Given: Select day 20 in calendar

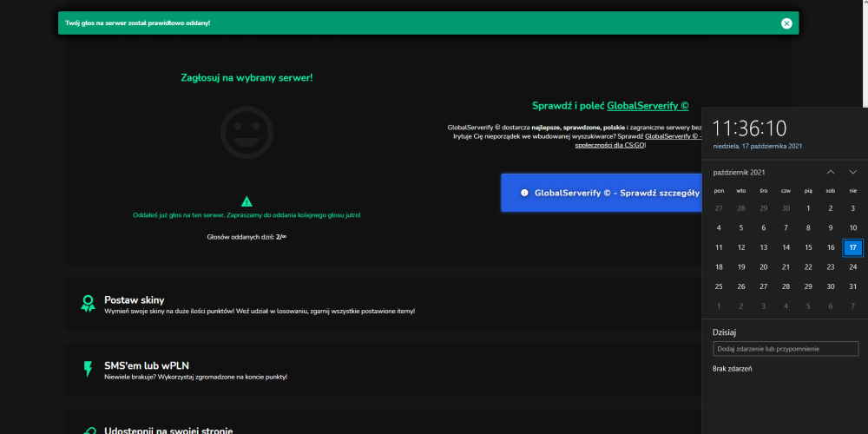Looking at the screenshot, I should click(x=763, y=266).
